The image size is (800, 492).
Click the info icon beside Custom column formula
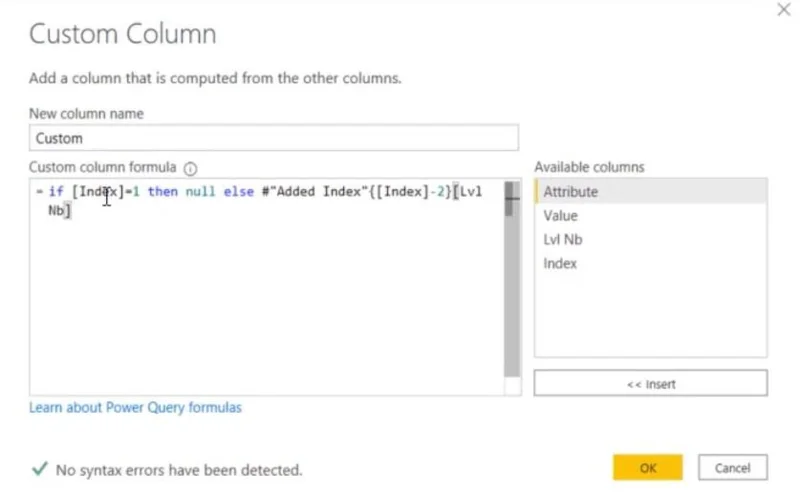pyautogui.click(x=190, y=168)
